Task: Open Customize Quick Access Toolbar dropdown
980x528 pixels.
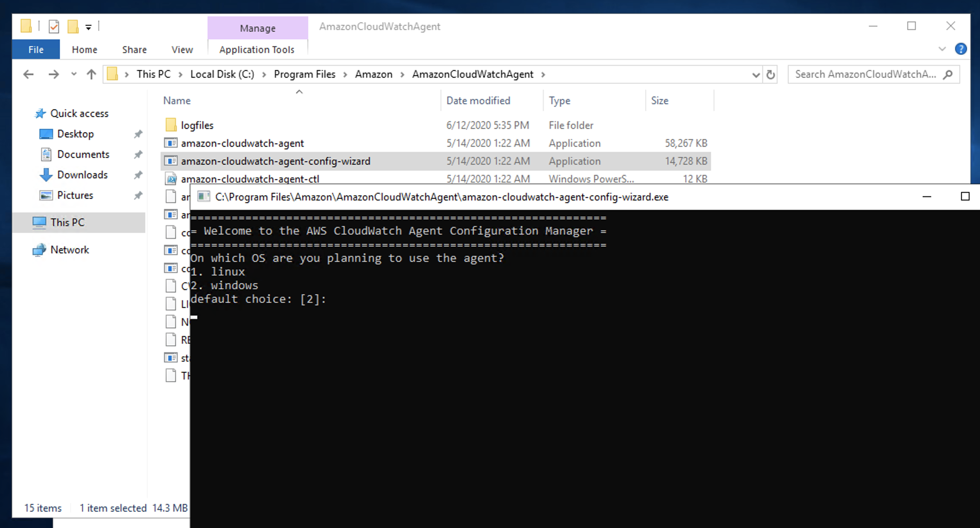Action: [88, 27]
